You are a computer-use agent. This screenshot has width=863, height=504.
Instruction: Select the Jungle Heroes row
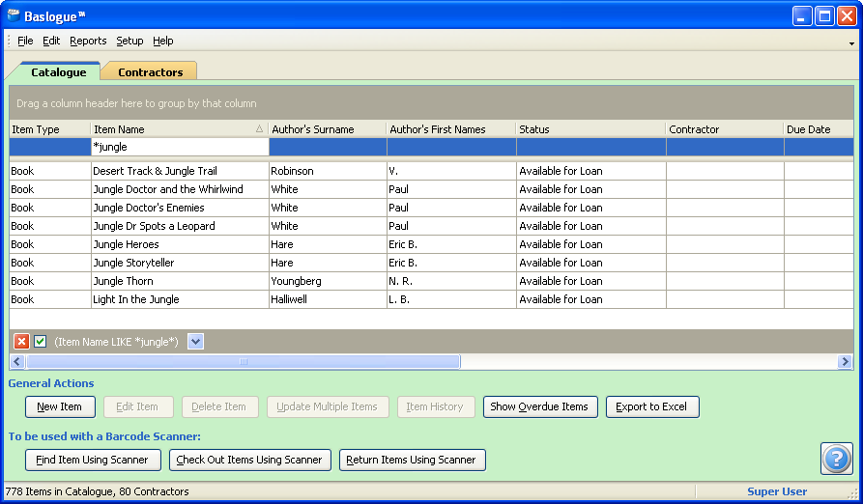coord(431,244)
